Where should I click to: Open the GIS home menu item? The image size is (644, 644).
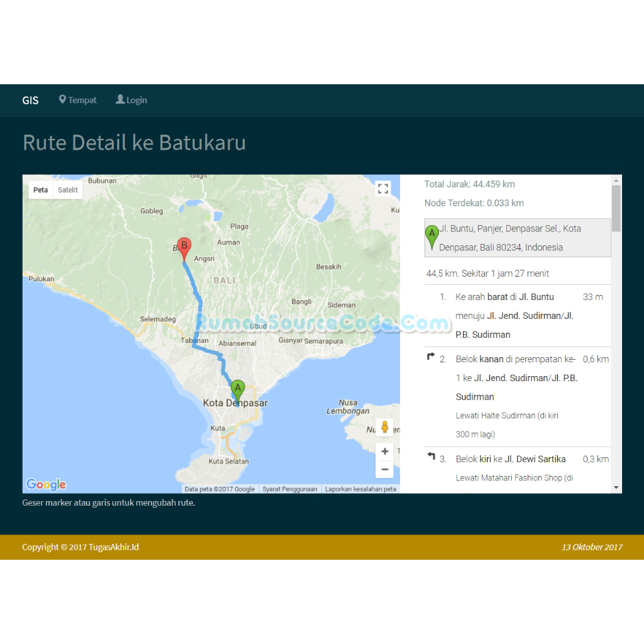coord(30,100)
